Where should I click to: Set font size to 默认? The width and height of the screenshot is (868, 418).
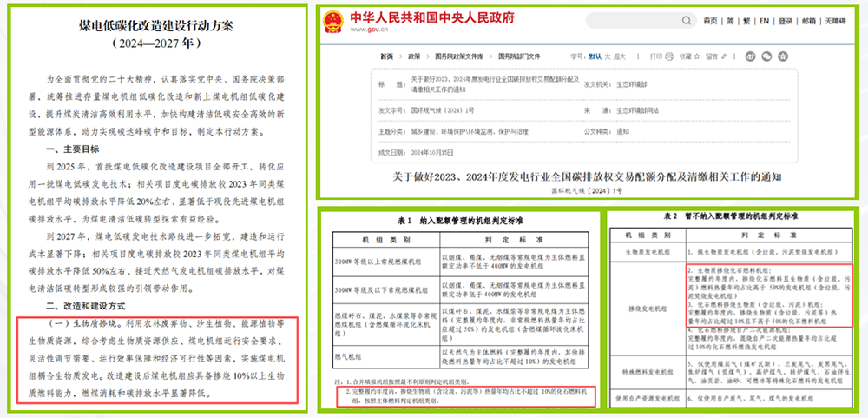tap(595, 56)
